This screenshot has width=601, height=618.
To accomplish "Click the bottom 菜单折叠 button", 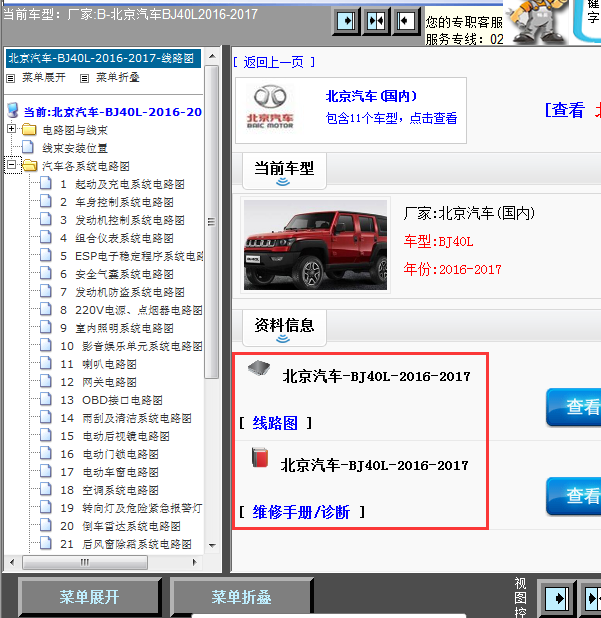I will tap(241, 597).
